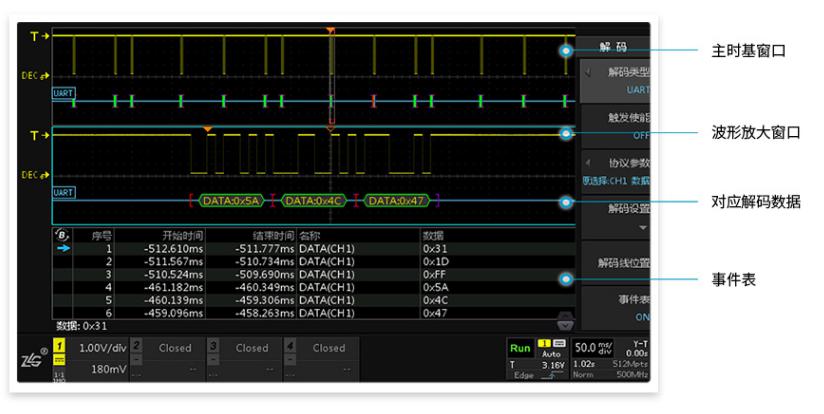The width and height of the screenshot is (824, 414).
Task: Click the DEC marker in zoom window
Action: point(35,174)
